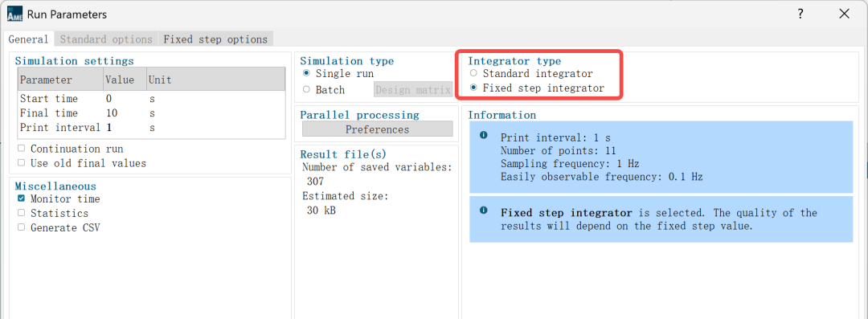Click 'Easily observable frequency: 0.1 Hz' text
Screen dimensions: 868x319
point(602,178)
